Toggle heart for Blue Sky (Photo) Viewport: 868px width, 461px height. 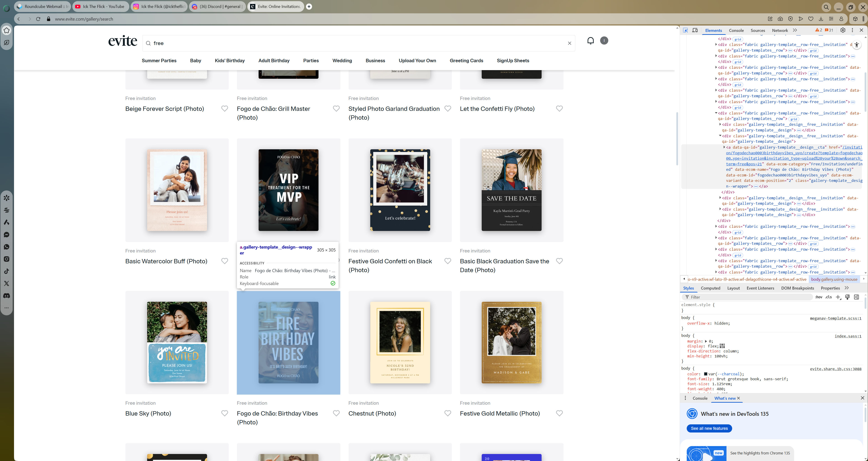click(x=224, y=413)
